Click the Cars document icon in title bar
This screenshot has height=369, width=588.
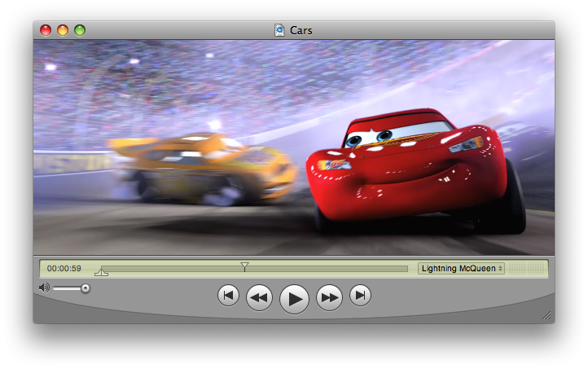279,30
